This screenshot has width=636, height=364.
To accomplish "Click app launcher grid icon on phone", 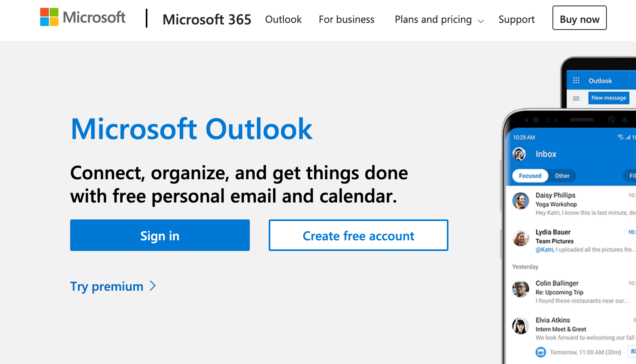I will (x=576, y=80).
